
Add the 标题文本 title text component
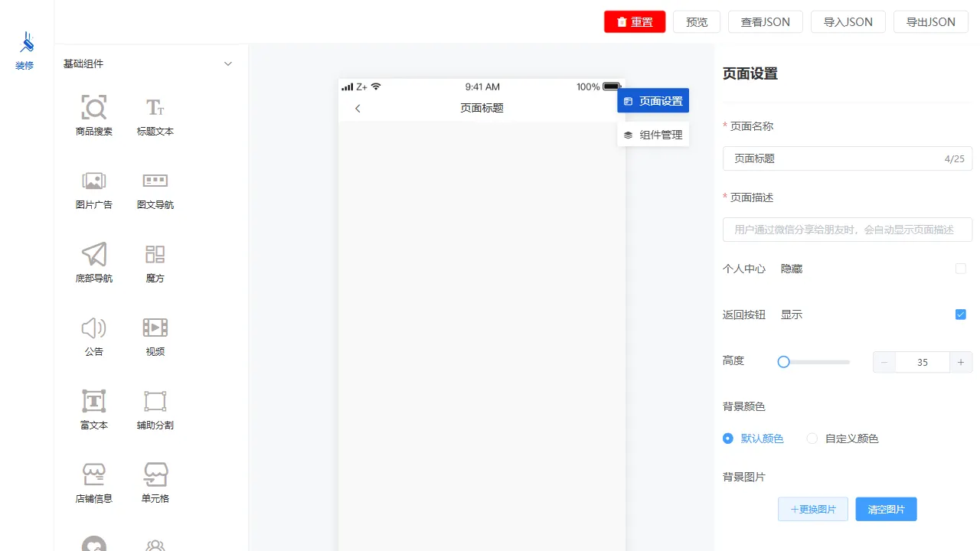[x=155, y=116]
